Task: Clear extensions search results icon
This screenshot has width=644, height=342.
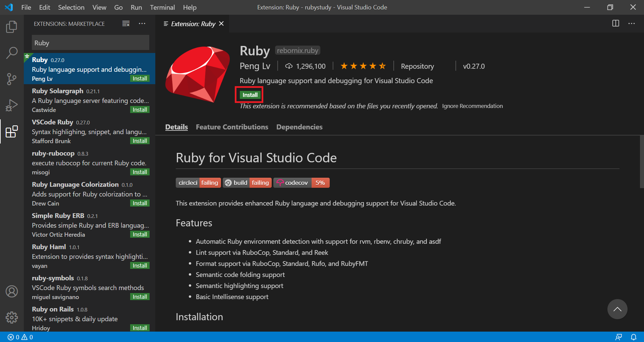Action: (x=126, y=23)
